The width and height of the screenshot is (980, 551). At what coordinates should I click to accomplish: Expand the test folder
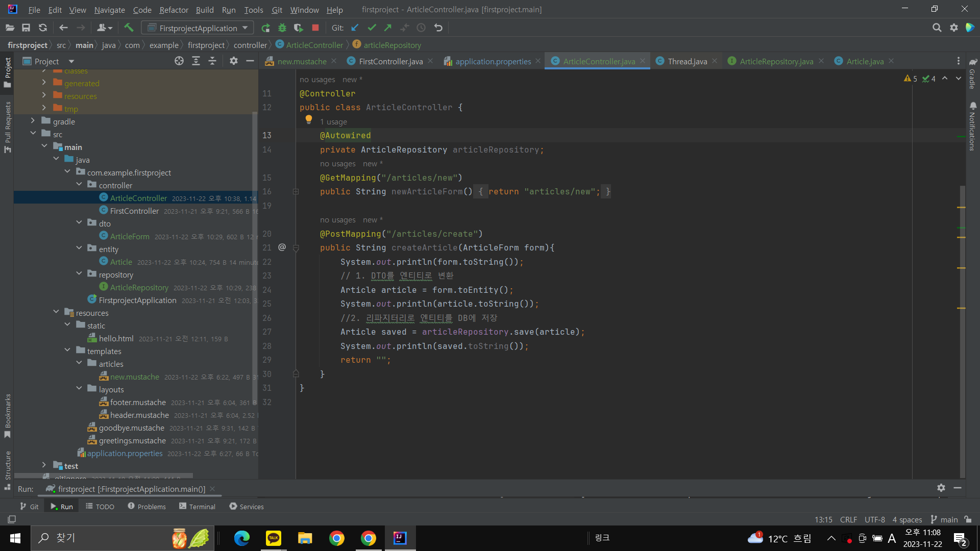pyautogui.click(x=44, y=465)
